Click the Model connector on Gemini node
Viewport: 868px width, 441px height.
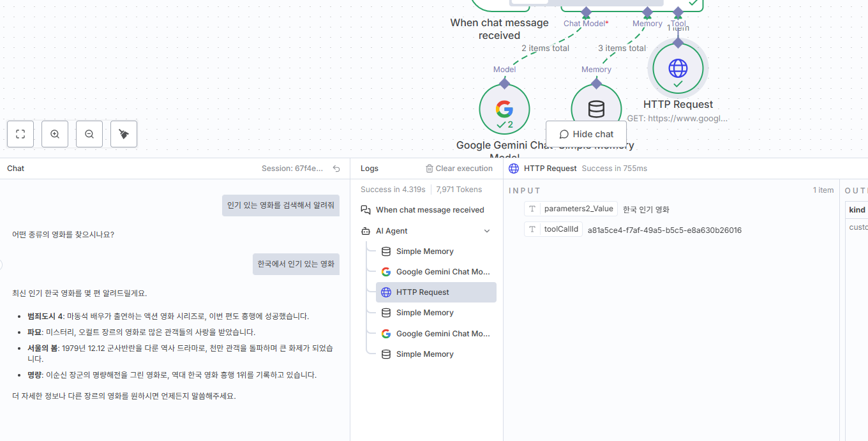pyautogui.click(x=504, y=84)
